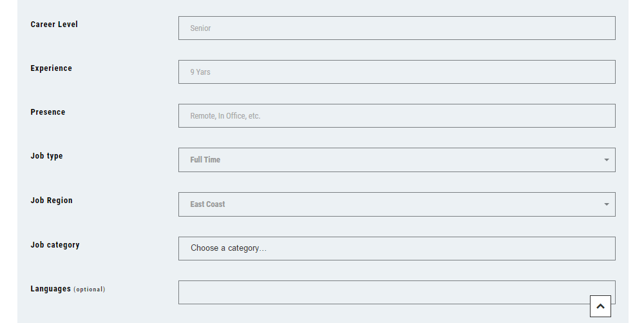The image size is (644, 323).
Task: Expand the Job Region dropdown arrow
Action: (606, 204)
